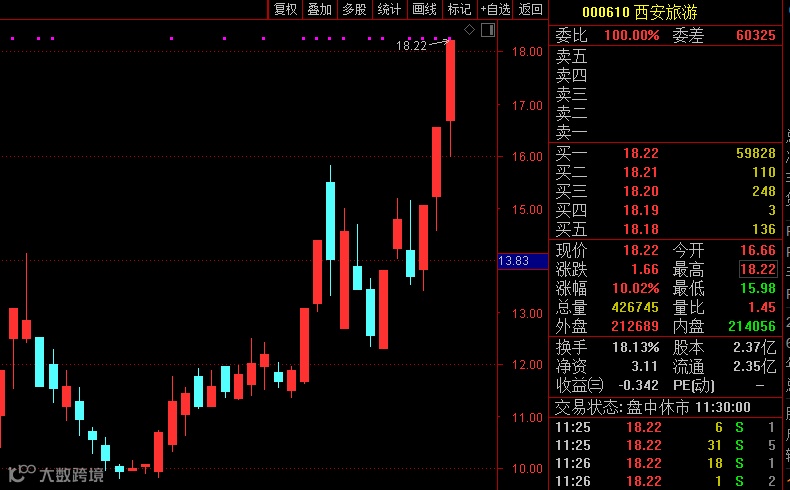Image resolution: width=790 pixels, height=490 pixels.
Task: Select 今开 value 16.66
Action: point(758,250)
